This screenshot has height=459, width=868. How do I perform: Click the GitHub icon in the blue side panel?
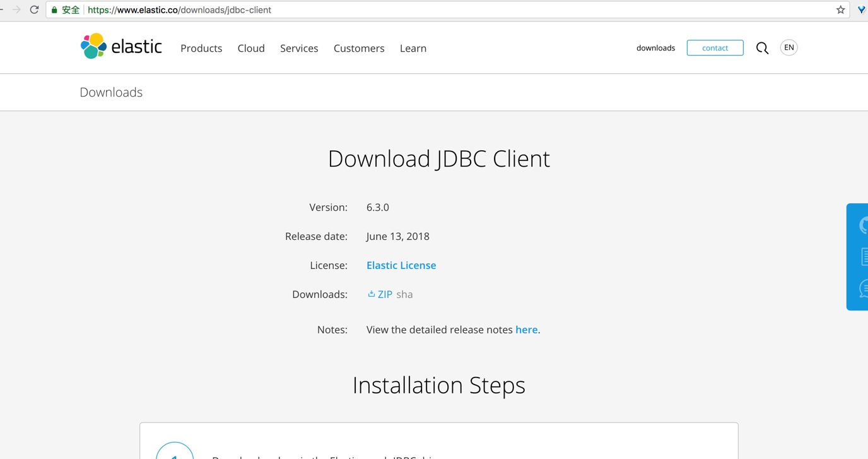coord(863,225)
